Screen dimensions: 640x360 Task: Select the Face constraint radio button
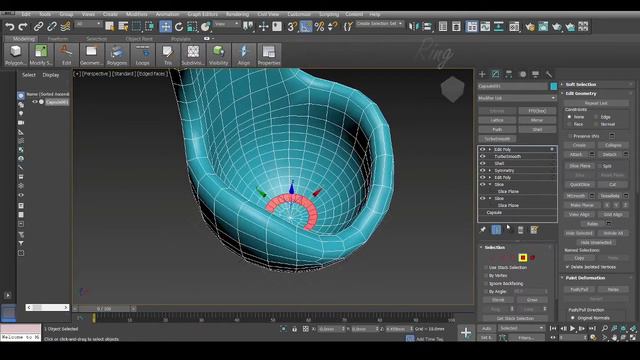click(569, 124)
